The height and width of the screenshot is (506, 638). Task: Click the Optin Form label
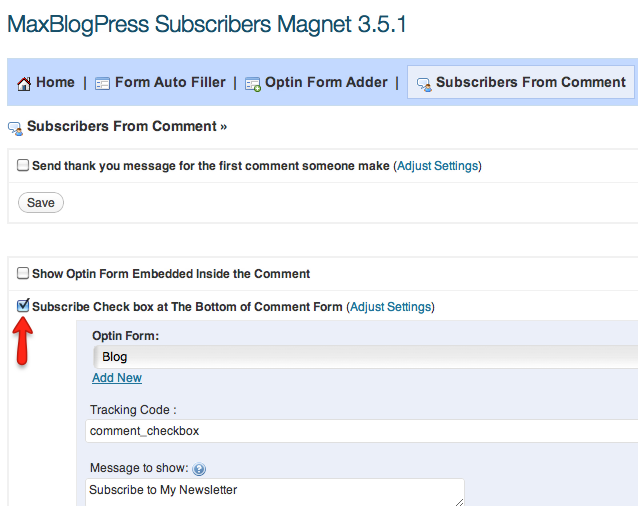click(125, 336)
